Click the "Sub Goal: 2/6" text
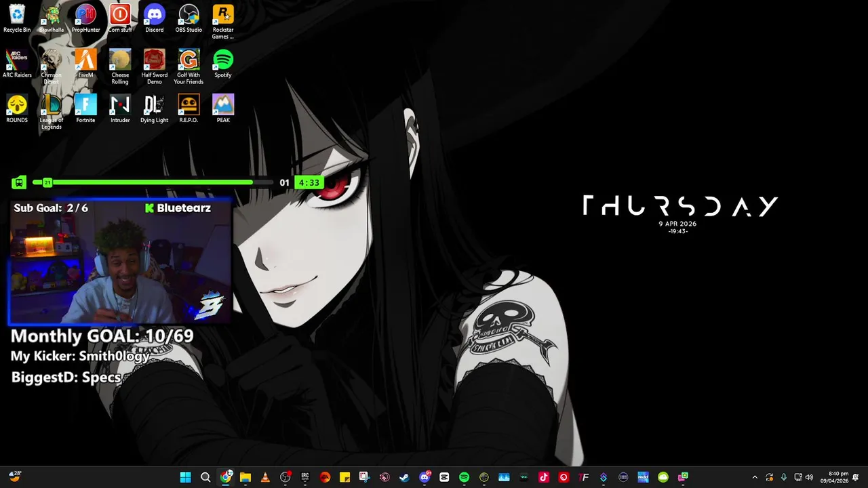This screenshot has width=868, height=488. (x=51, y=208)
